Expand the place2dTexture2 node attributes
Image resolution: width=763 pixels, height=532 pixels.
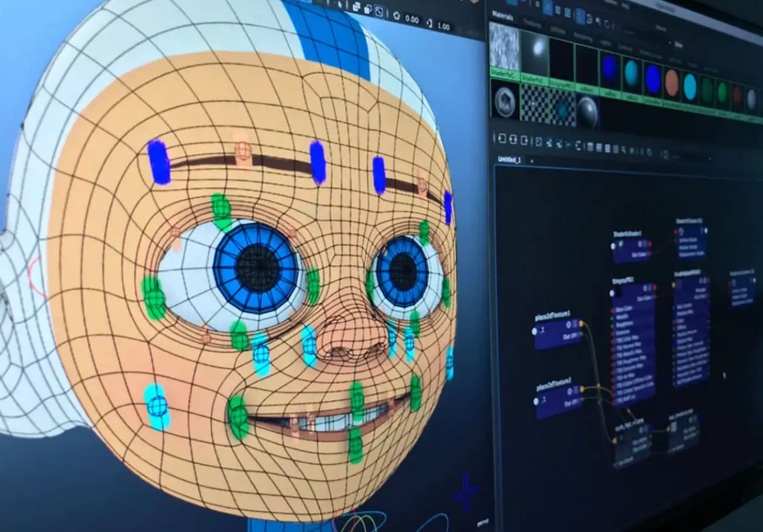pos(569,391)
